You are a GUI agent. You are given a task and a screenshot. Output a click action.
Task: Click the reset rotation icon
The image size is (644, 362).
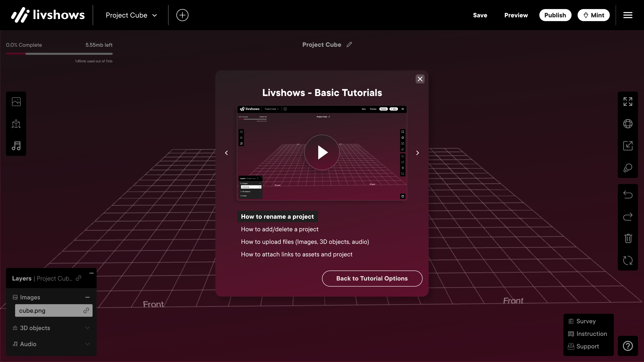(x=628, y=260)
